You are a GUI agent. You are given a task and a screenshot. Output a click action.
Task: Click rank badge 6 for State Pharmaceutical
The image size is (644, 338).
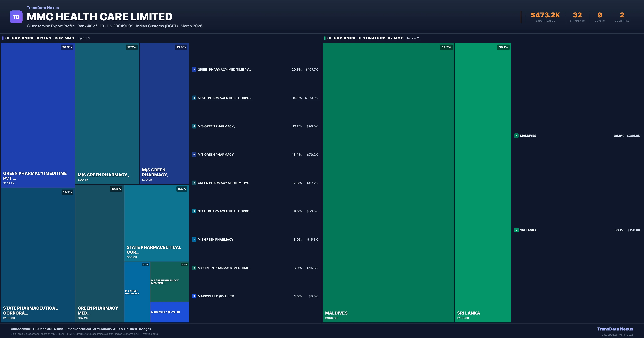194,211
